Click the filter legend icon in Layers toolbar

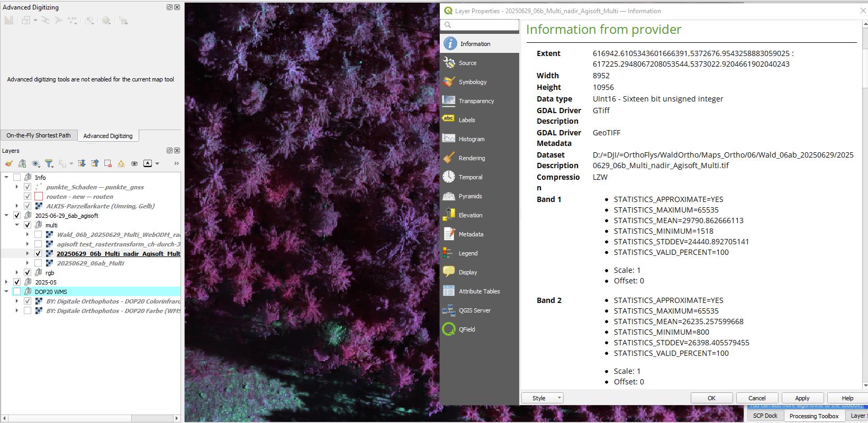pyautogui.click(x=49, y=163)
